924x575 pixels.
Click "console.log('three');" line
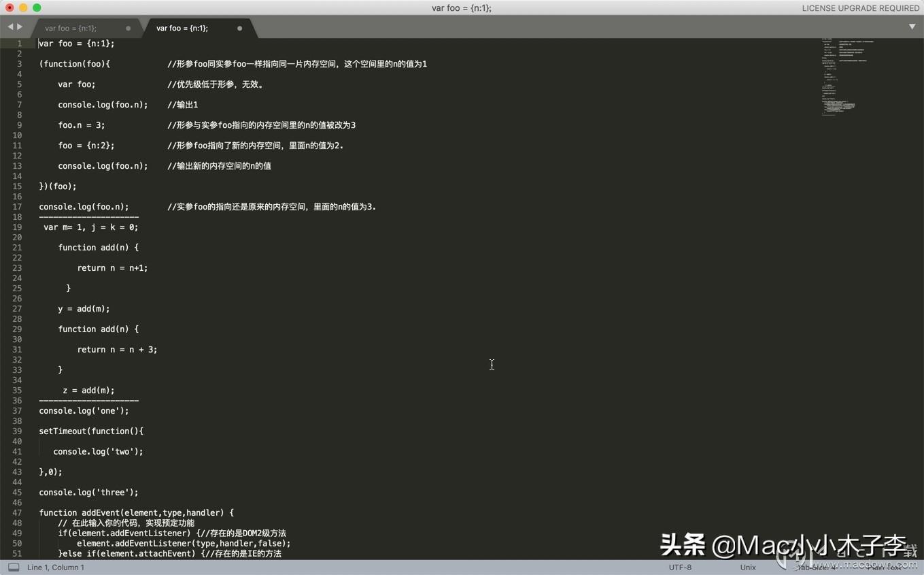pos(88,493)
